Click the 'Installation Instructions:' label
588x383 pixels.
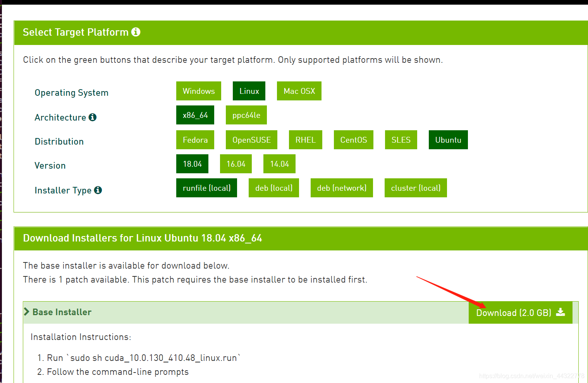pyautogui.click(x=81, y=337)
